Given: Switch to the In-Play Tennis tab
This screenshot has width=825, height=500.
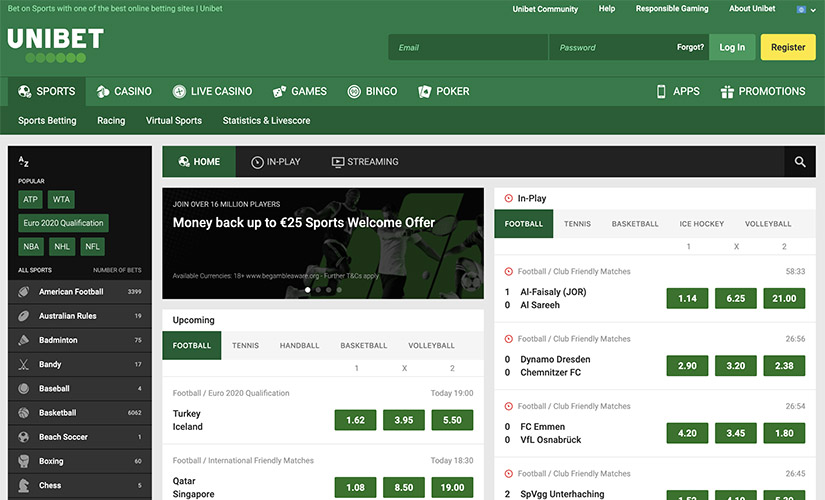Looking at the screenshot, I should coord(577,224).
